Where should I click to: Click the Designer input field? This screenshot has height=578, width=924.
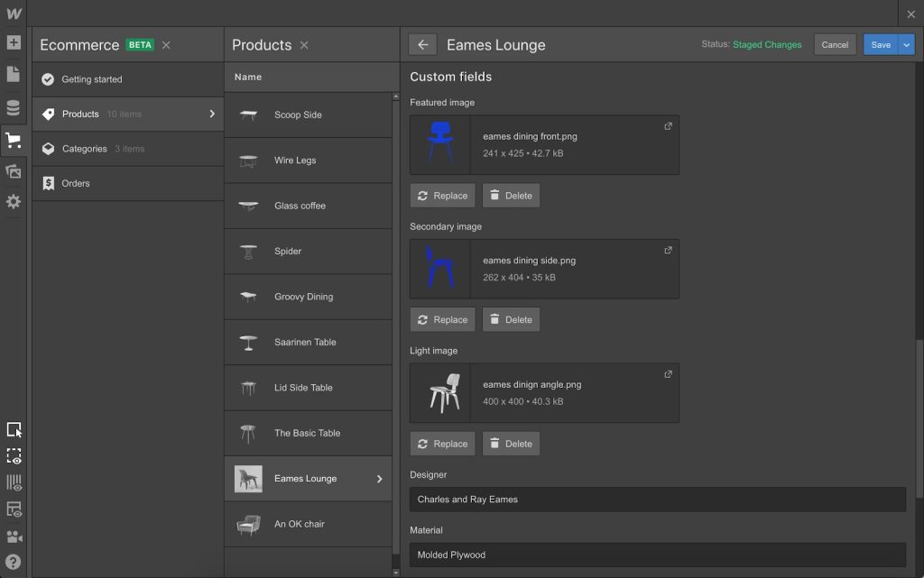tap(657, 500)
